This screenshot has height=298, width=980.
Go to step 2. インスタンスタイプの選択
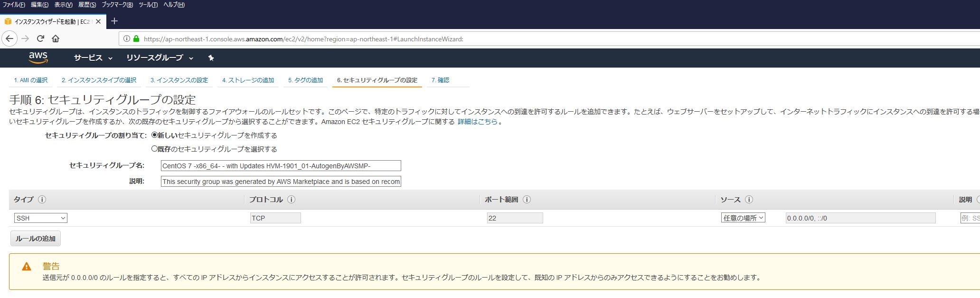(x=99, y=80)
